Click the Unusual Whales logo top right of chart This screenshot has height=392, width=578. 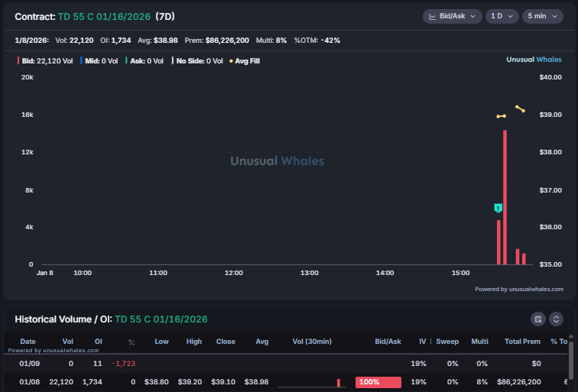pos(534,60)
